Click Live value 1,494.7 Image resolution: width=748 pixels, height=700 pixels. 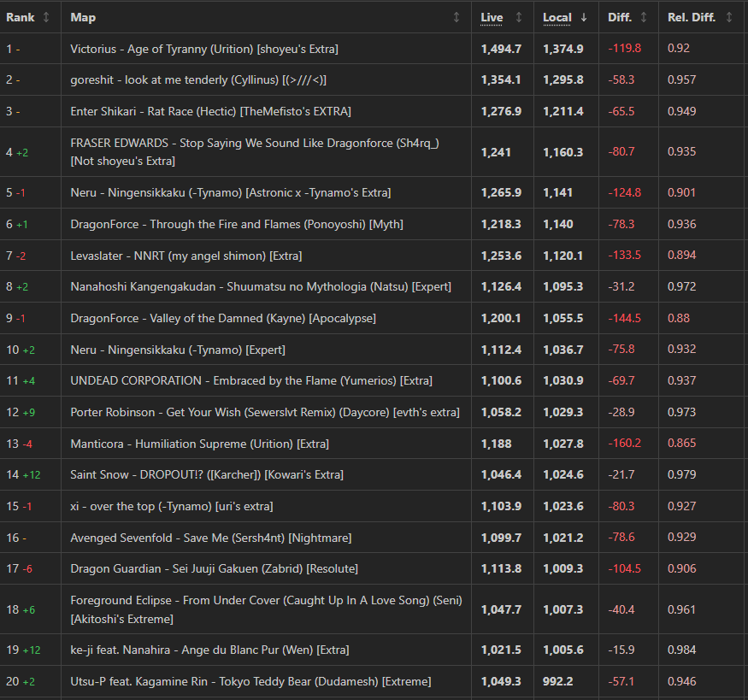click(501, 49)
